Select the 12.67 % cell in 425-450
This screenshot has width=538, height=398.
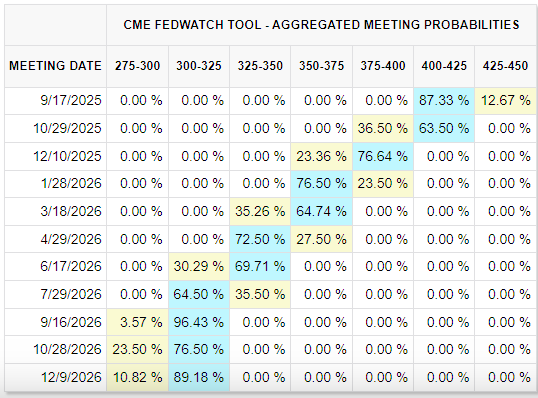pyautogui.click(x=505, y=101)
